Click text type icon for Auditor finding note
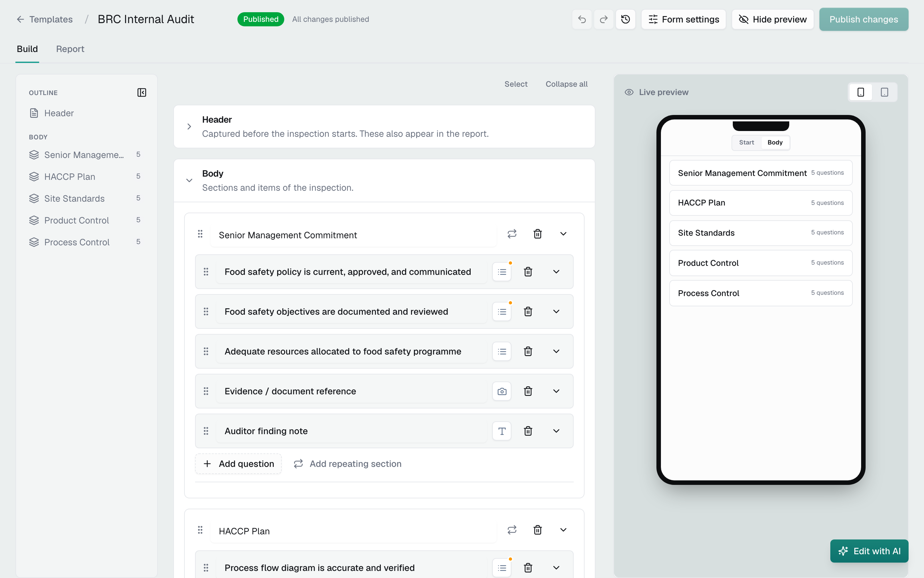924x578 pixels. click(x=502, y=431)
